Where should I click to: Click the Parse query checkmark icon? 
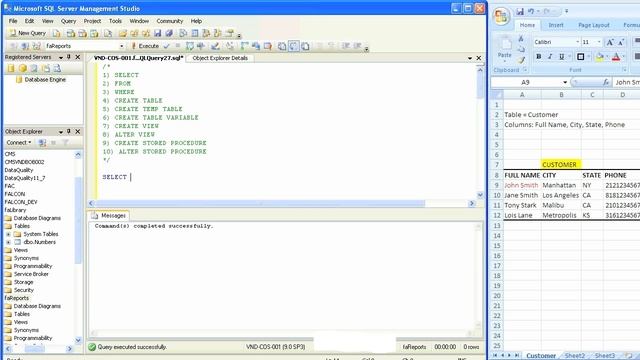[167, 46]
